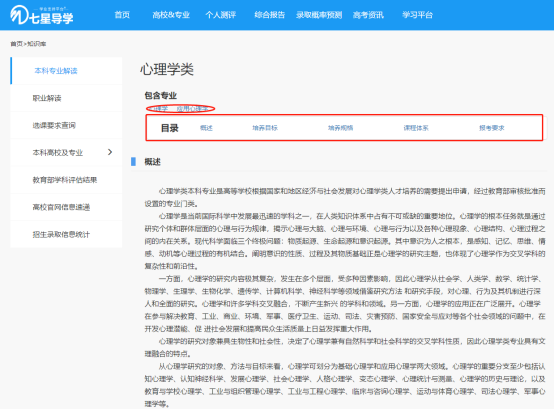Select 高校官网信息速递 in sidebar
The height and width of the screenshot is (410, 554).
point(61,207)
